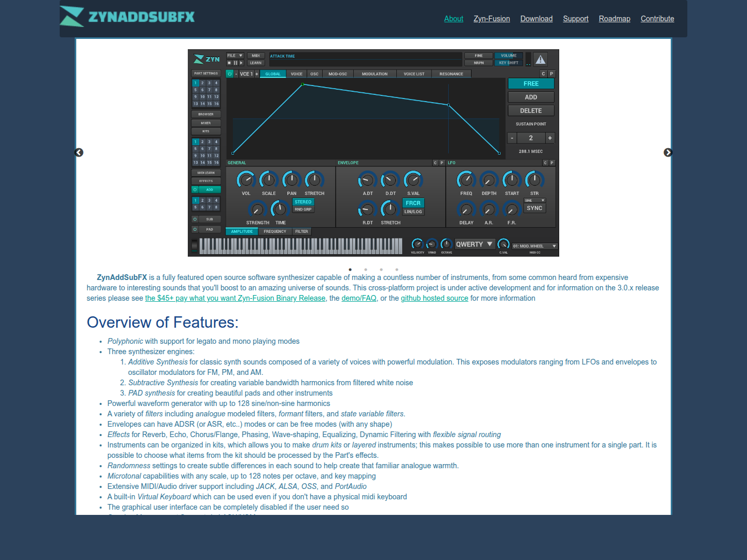Click the paste P icon above FREE button
747x560 pixels.
pos(551,74)
